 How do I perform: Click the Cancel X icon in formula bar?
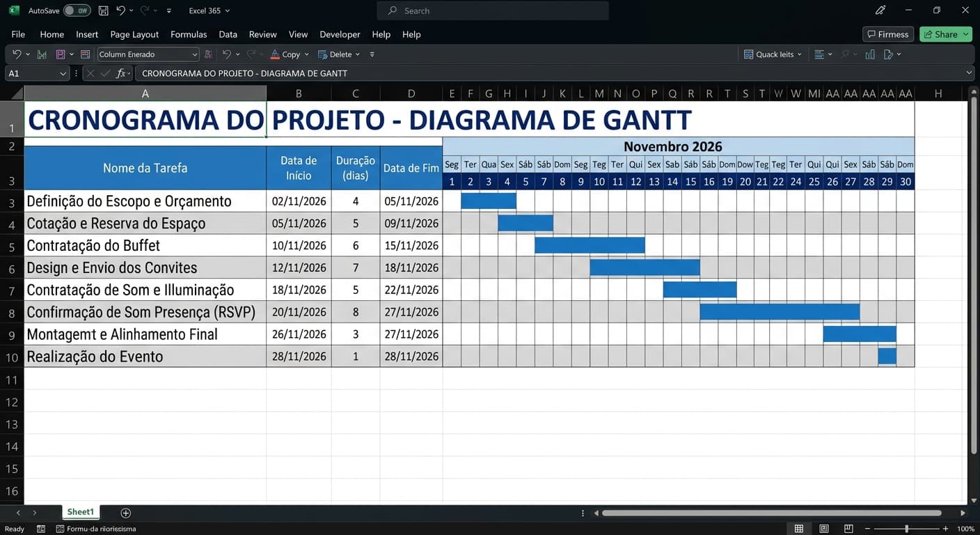click(90, 73)
